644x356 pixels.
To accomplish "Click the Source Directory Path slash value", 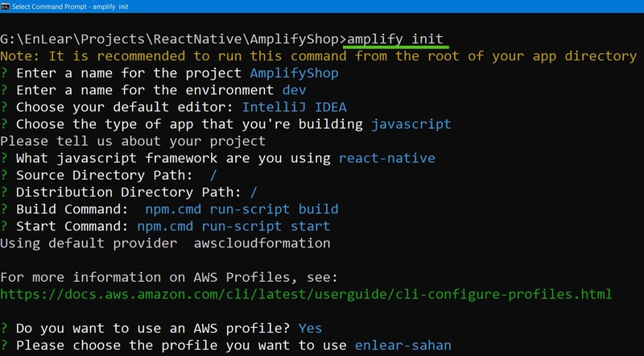I will 213,176.
